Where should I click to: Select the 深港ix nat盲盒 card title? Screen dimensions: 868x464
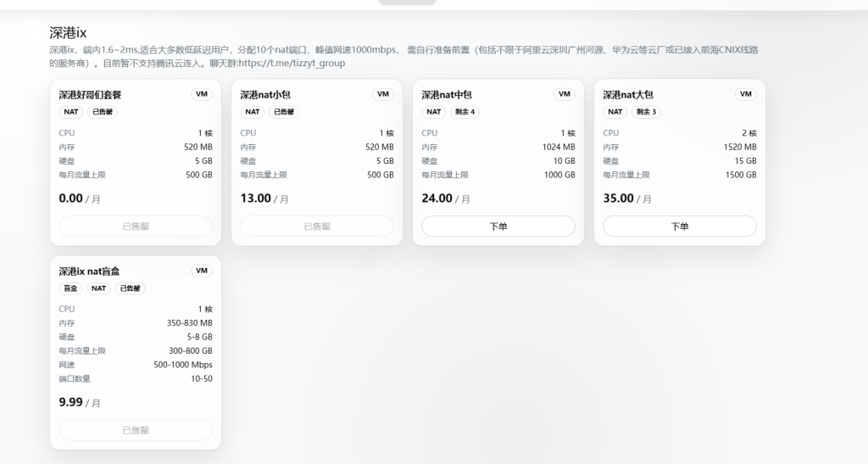pyautogui.click(x=89, y=271)
